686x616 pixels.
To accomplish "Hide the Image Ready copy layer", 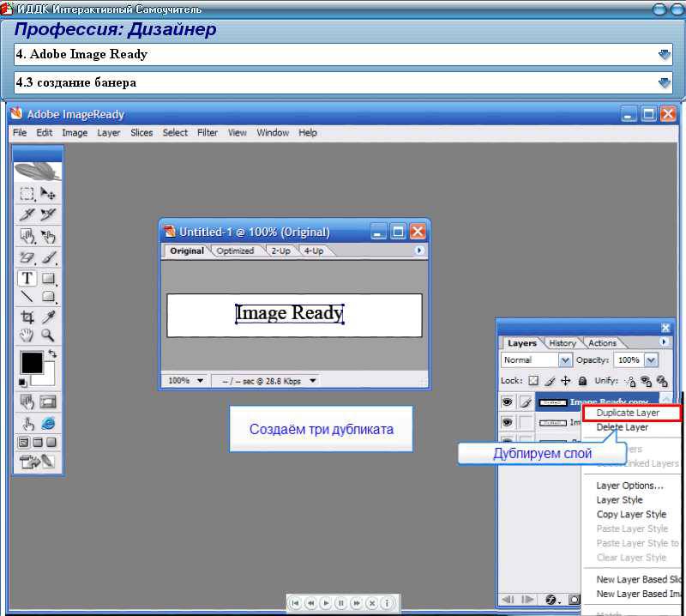I will coord(507,402).
